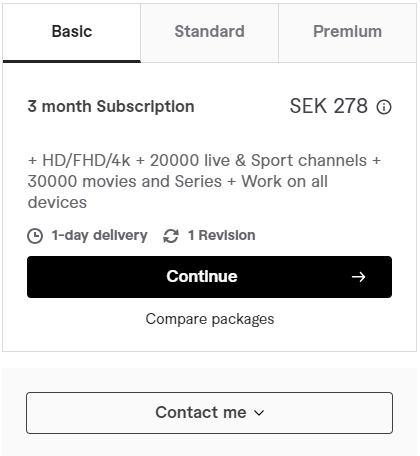The width and height of the screenshot is (420, 456).
Task: Expand the Contact me chevron
Action: point(259,413)
